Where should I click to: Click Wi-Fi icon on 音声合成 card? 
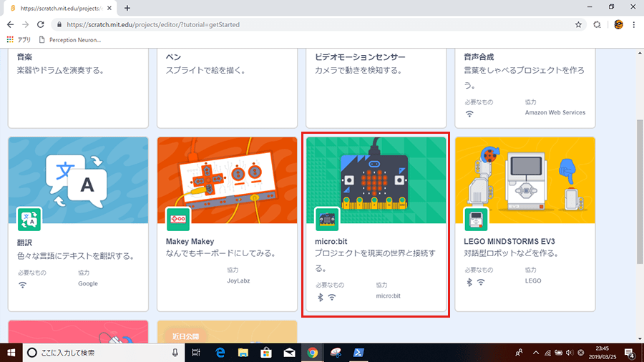pyautogui.click(x=469, y=114)
